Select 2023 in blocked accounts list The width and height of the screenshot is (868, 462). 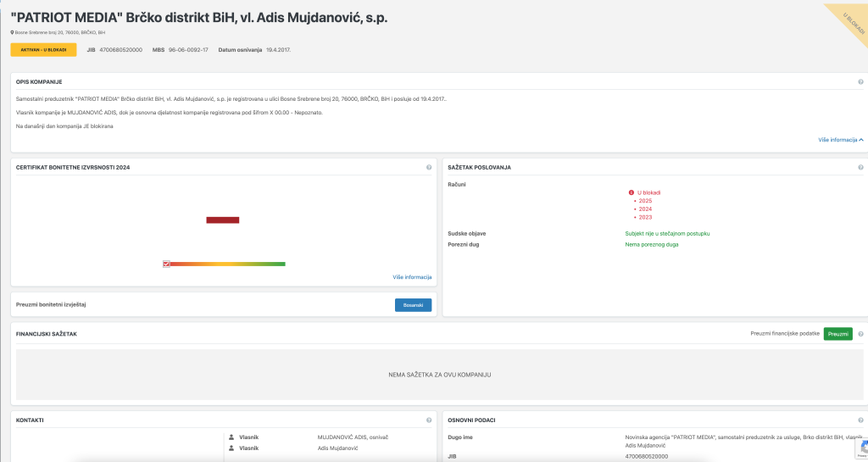click(645, 218)
